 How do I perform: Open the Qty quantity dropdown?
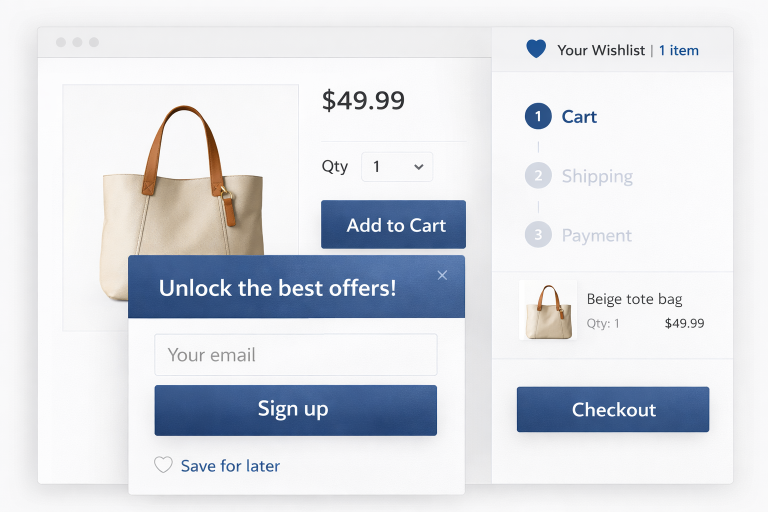pyautogui.click(x=397, y=167)
